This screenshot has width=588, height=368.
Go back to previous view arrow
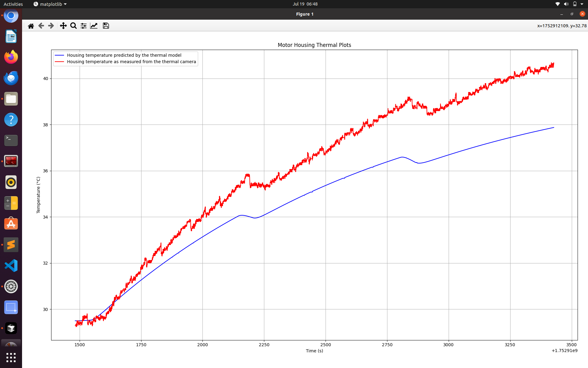point(41,26)
